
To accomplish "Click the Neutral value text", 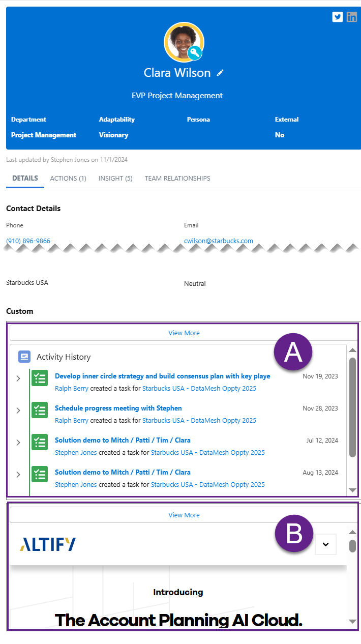I will coord(195,284).
